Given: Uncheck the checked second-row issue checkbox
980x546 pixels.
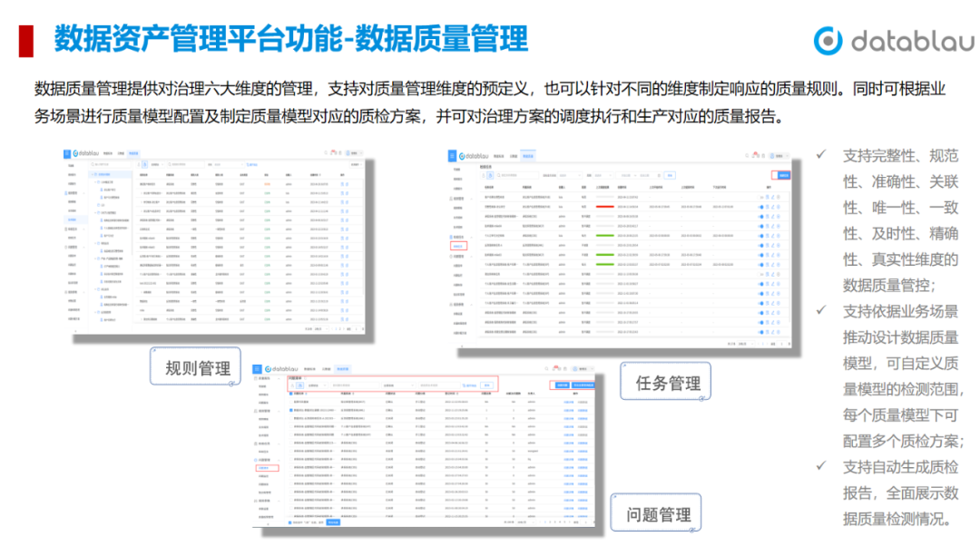Looking at the screenshot, I should coord(290,410).
